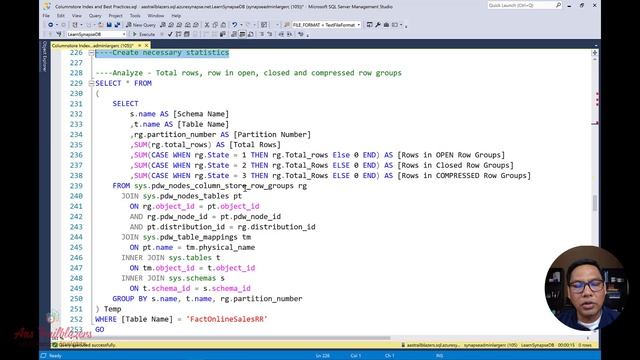The height and width of the screenshot is (360, 640).
Task: Open the FILE_FORMAT find combo dropdown arrow
Action: point(358,25)
